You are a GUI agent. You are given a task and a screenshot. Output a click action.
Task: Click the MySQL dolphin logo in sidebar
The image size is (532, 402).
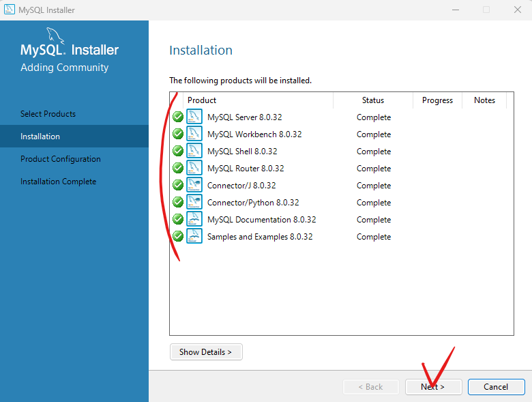(55, 35)
